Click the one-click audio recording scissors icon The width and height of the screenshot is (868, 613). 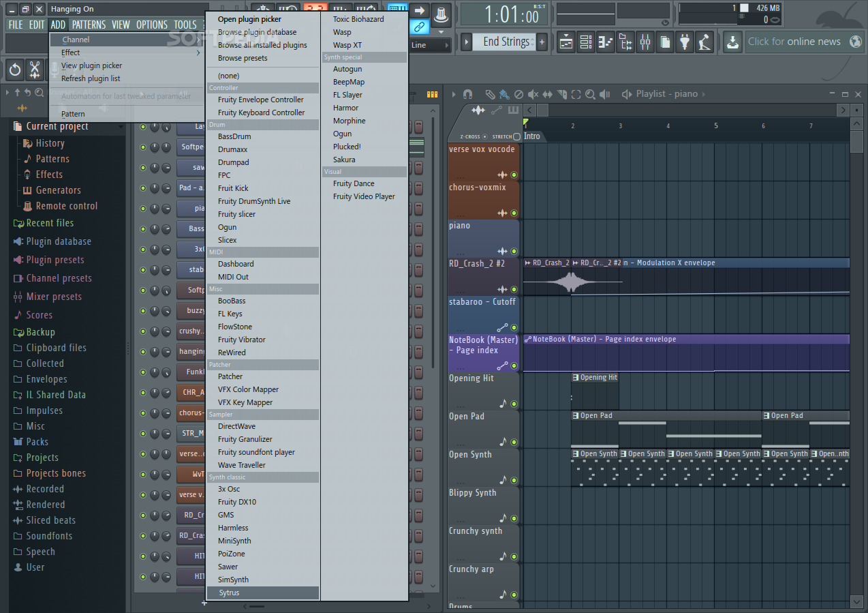(x=34, y=69)
